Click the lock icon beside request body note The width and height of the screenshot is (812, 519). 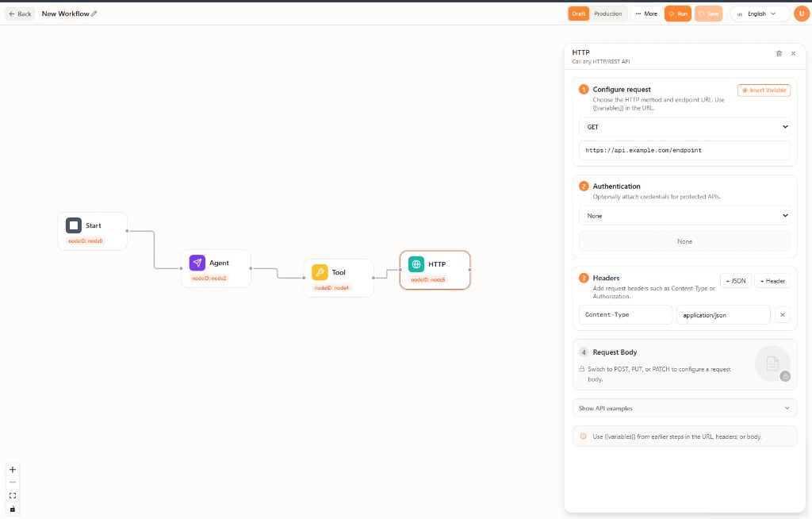(x=581, y=369)
